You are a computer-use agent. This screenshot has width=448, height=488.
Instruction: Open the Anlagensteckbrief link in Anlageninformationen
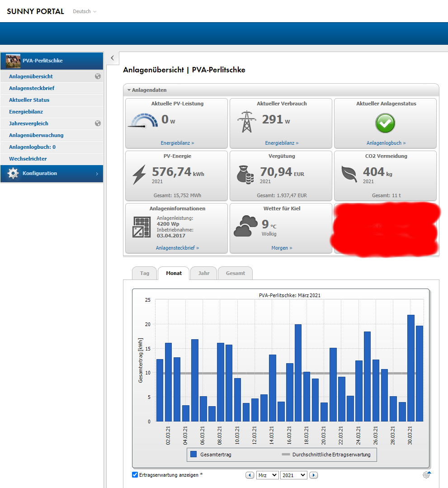177,248
